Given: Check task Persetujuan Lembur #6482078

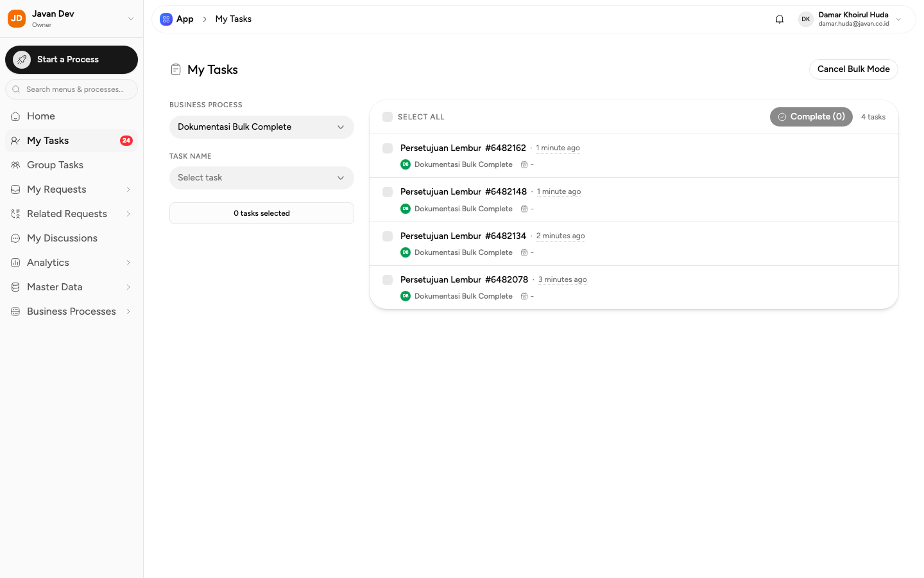Looking at the screenshot, I should 388,280.
